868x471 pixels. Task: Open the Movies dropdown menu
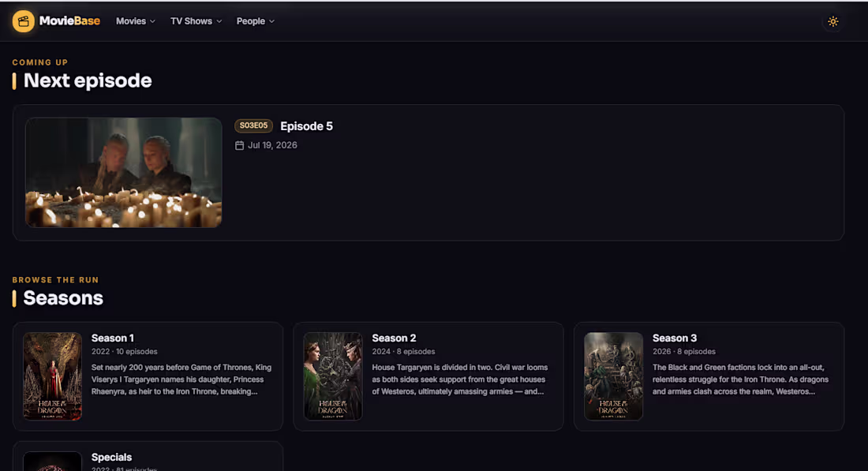[136, 21]
